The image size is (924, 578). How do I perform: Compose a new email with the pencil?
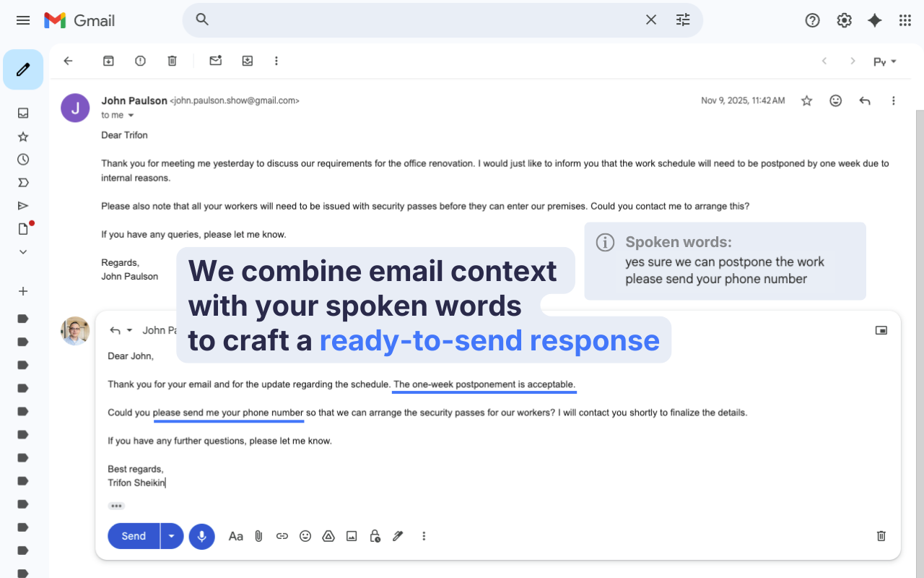22,69
